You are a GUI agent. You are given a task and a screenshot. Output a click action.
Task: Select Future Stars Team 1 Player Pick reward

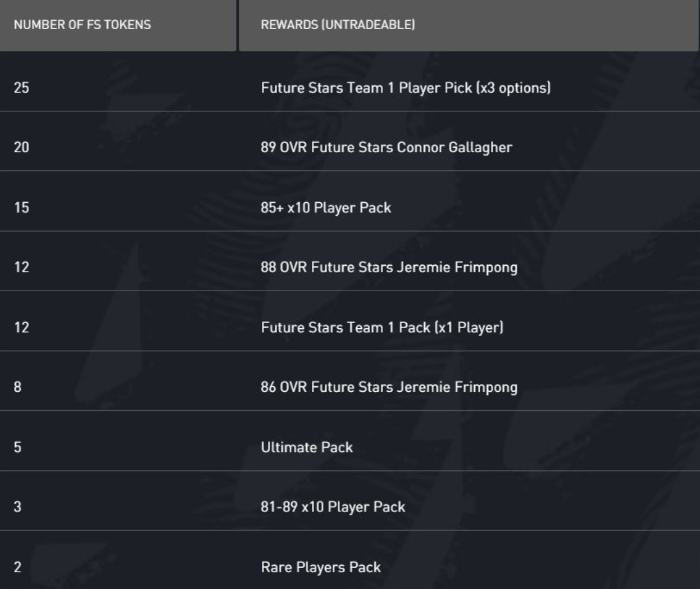pos(406,88)
